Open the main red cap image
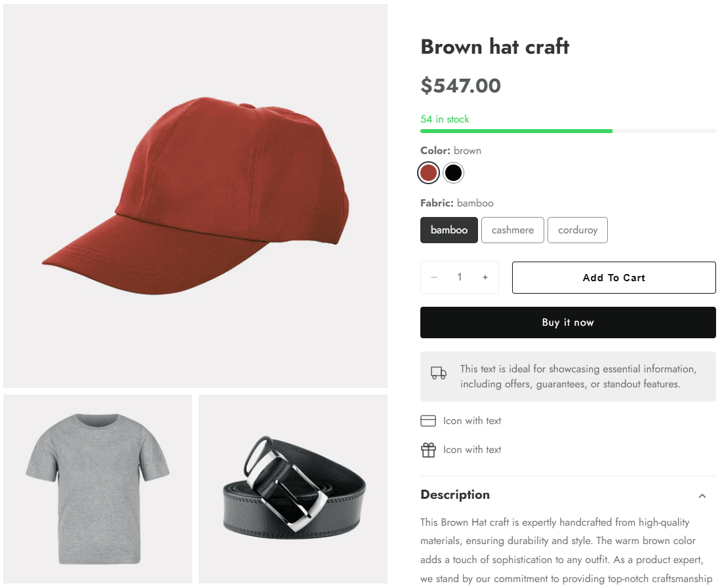This screenshot has height=588, width=720. click(195, 195)
